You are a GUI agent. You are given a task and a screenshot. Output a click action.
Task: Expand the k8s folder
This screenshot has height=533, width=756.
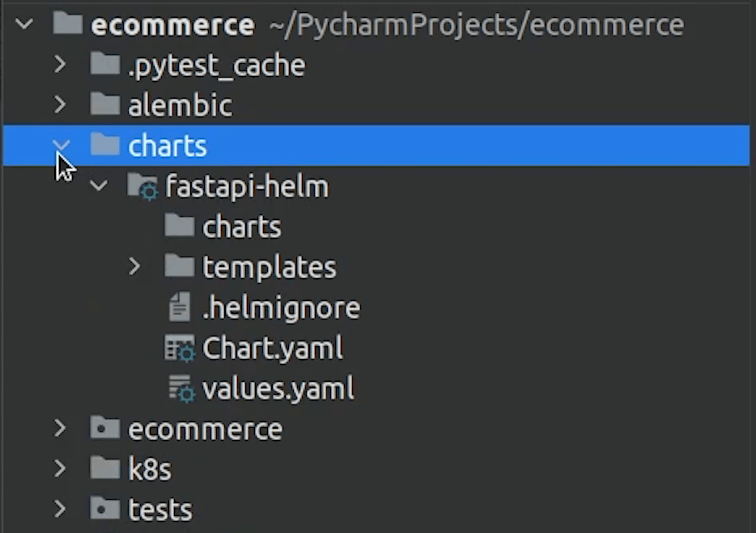59,468
